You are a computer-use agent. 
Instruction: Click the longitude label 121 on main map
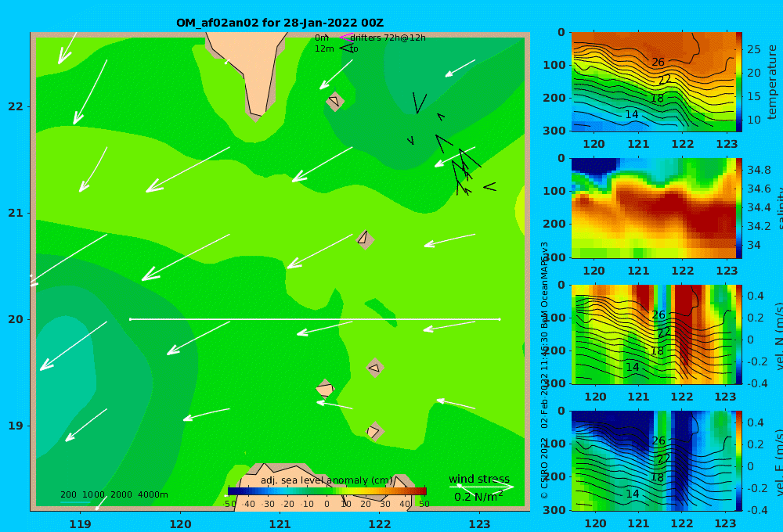(280, 524)
